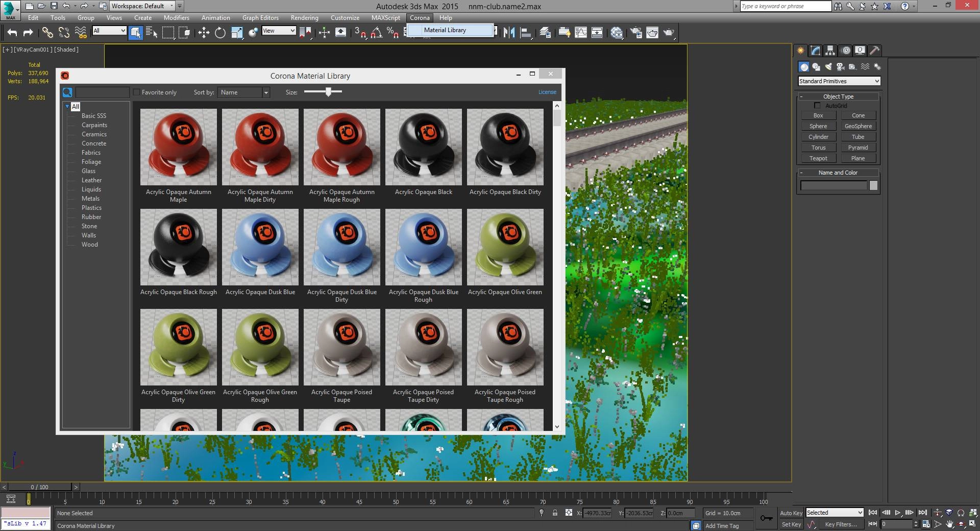980x531 pixels.
Task: Toggle the AutoGrid checkbox
Action: pos(817,106)
